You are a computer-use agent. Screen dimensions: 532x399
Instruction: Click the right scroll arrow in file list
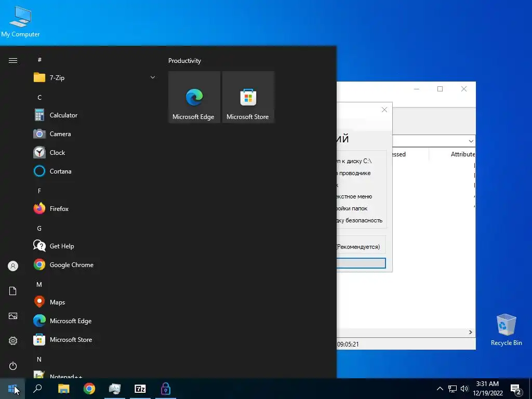(471, 332)
